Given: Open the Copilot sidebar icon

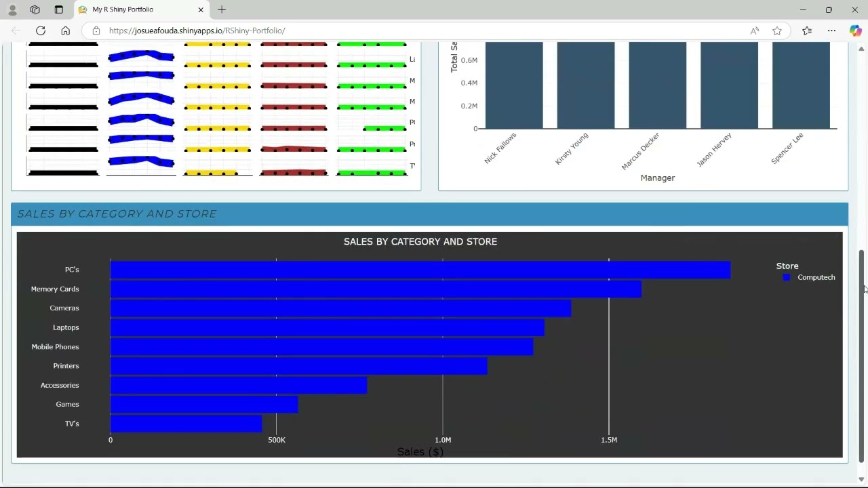Looking at the screenshot, I should pos(855,30).
